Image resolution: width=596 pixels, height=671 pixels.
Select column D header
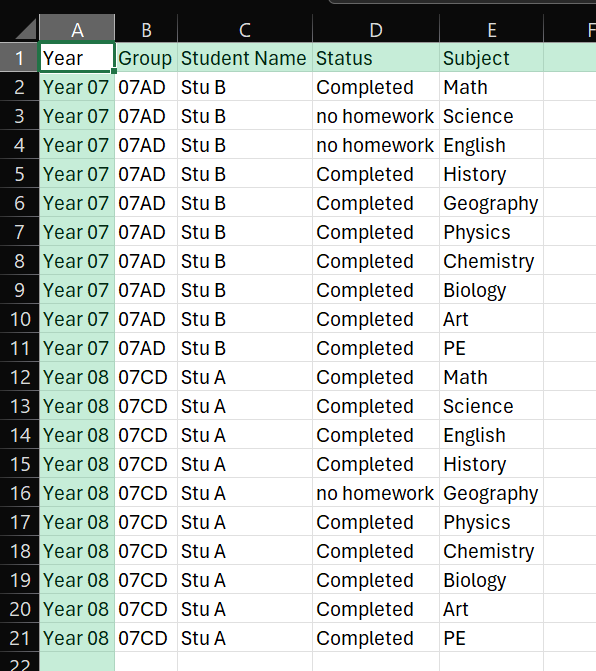376,29
